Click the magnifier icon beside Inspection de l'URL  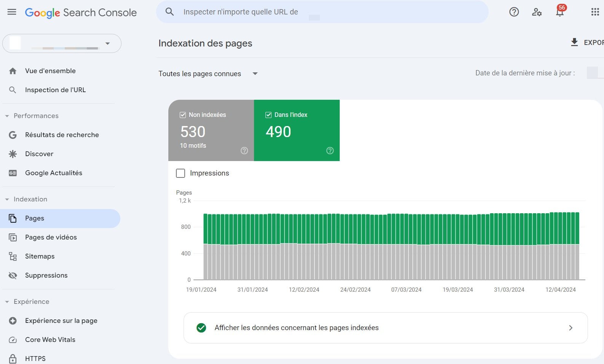point(13,90)
